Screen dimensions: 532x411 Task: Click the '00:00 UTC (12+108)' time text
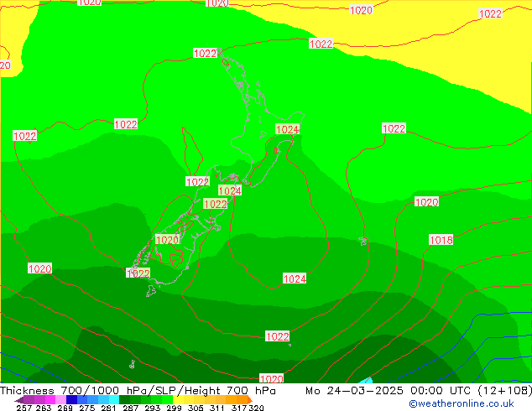coord(462,391)
